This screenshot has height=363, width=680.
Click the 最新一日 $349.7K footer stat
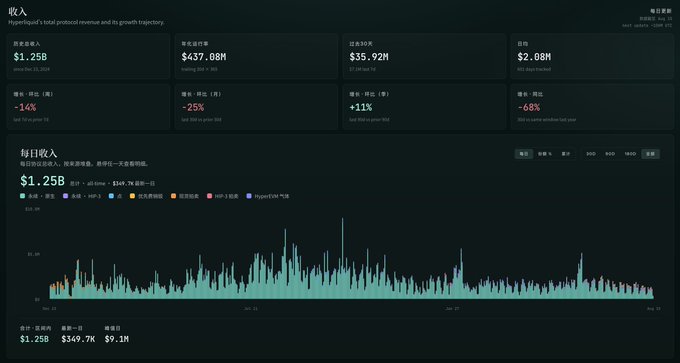point(78,335)
